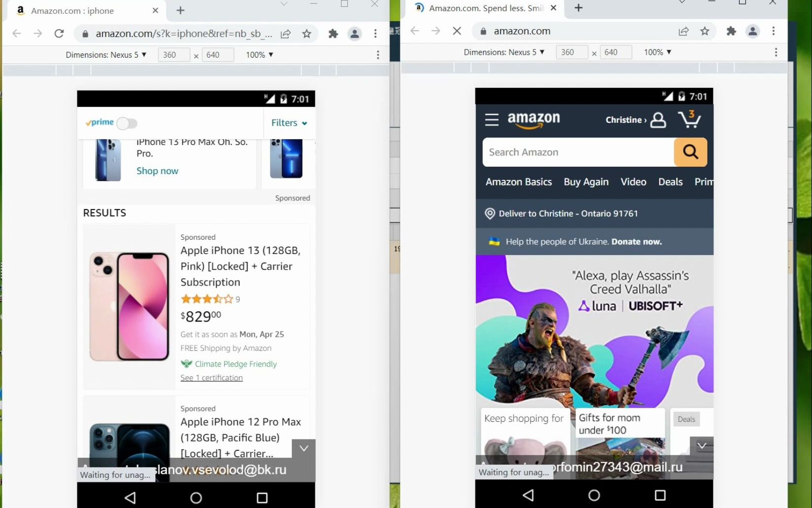Tap Android recents button in left emulator
The width and height of the screenshot is (812, 508).
pyautogui.click(x=262, y=498)
